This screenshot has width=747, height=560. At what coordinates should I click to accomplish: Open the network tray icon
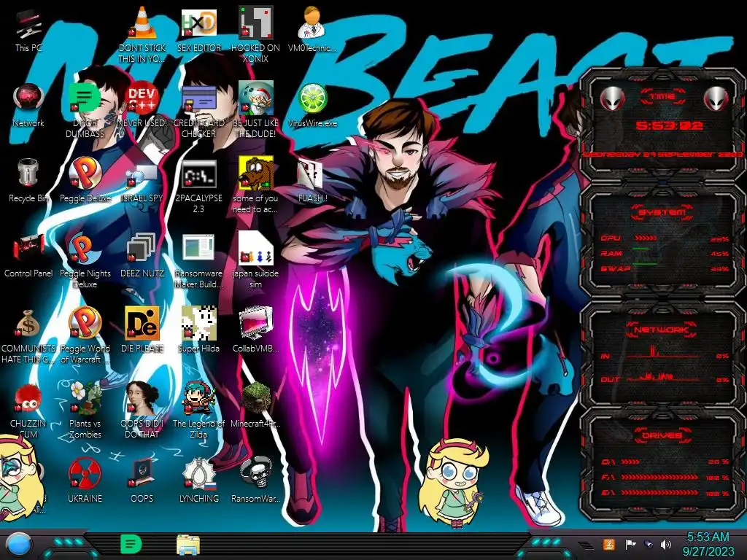648,544
